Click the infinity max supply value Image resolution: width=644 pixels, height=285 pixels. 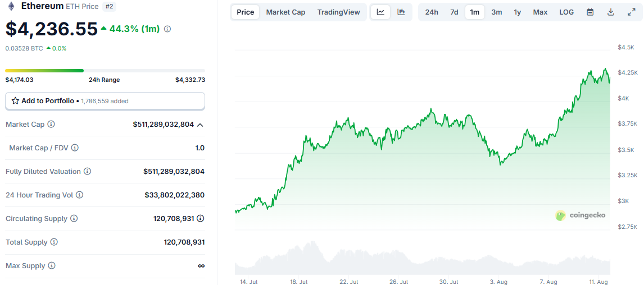coord(201,266)
